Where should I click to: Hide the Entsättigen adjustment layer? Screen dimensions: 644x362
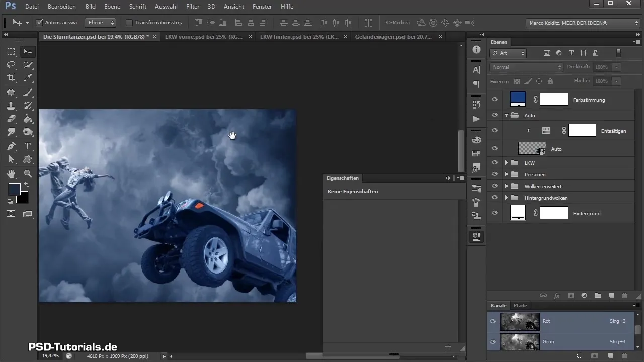[494, 130]
